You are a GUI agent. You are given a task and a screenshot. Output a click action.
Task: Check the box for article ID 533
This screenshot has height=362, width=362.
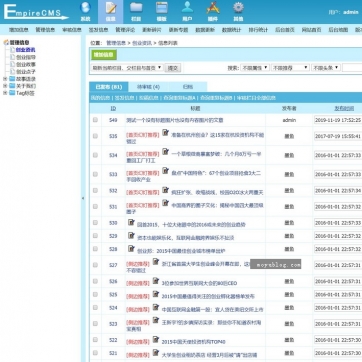coord(95,174)
